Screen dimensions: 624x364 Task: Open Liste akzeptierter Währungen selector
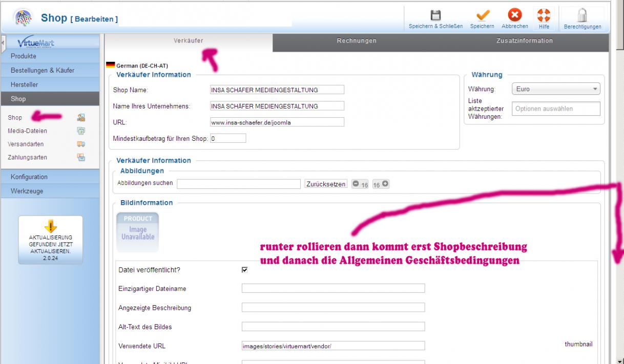555,109
